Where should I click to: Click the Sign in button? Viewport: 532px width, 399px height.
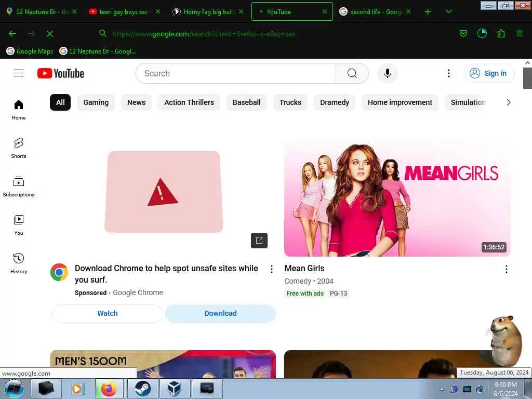[488, 73]
